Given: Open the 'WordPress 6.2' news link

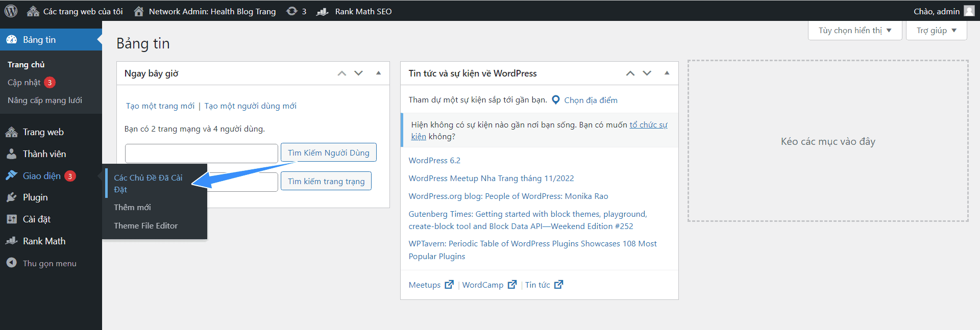Looking at the screenshot, I should [x=434, y=160].
